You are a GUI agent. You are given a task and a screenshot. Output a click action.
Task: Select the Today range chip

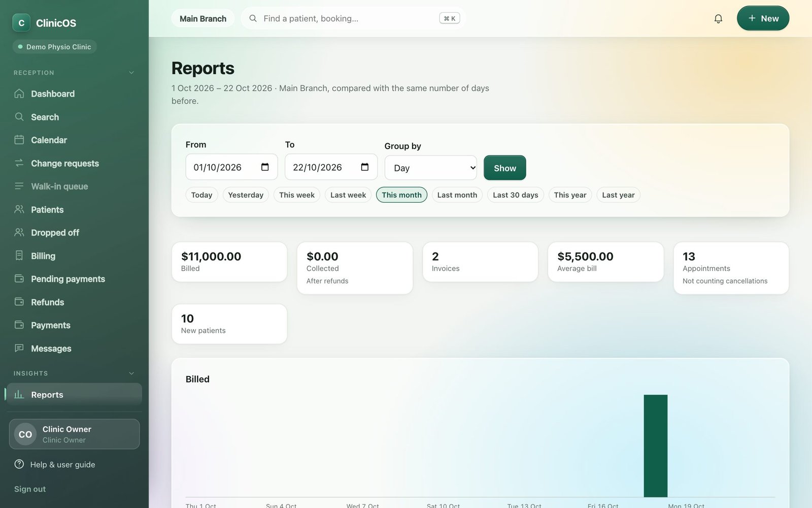[201, 195]
